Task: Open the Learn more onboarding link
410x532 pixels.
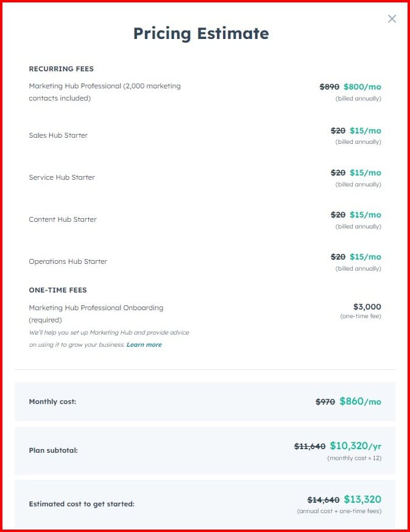Action: (x=144, y=345)
